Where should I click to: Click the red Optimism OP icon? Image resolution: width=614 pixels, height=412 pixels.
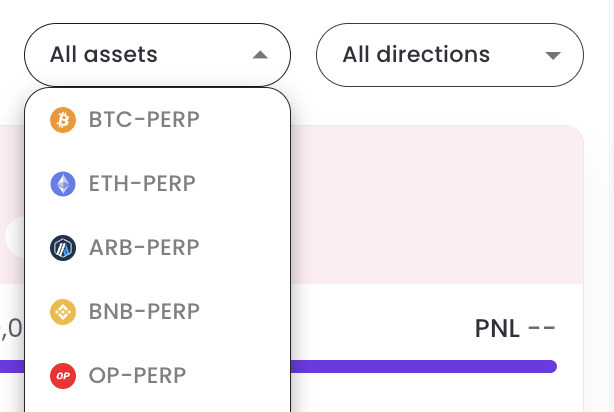(x=62, y=376)
